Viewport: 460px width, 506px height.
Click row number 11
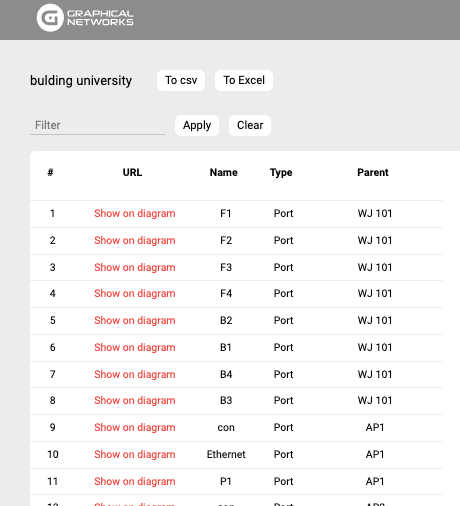point(53,481)
